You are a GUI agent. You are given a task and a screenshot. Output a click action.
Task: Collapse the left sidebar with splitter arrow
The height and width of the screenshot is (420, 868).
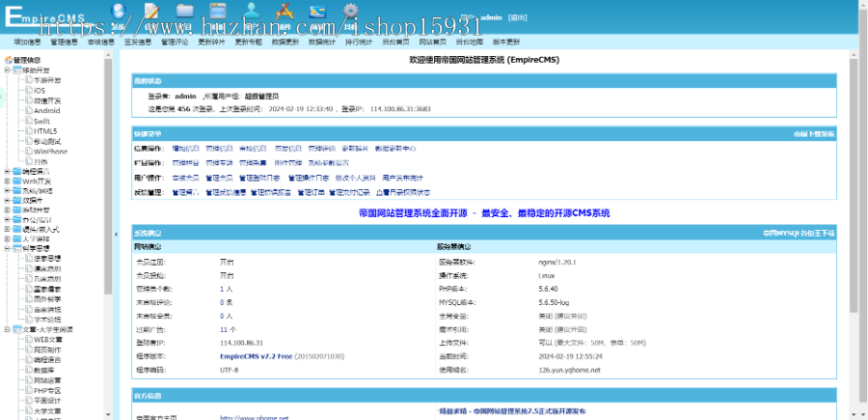click(x=116, y=235)
